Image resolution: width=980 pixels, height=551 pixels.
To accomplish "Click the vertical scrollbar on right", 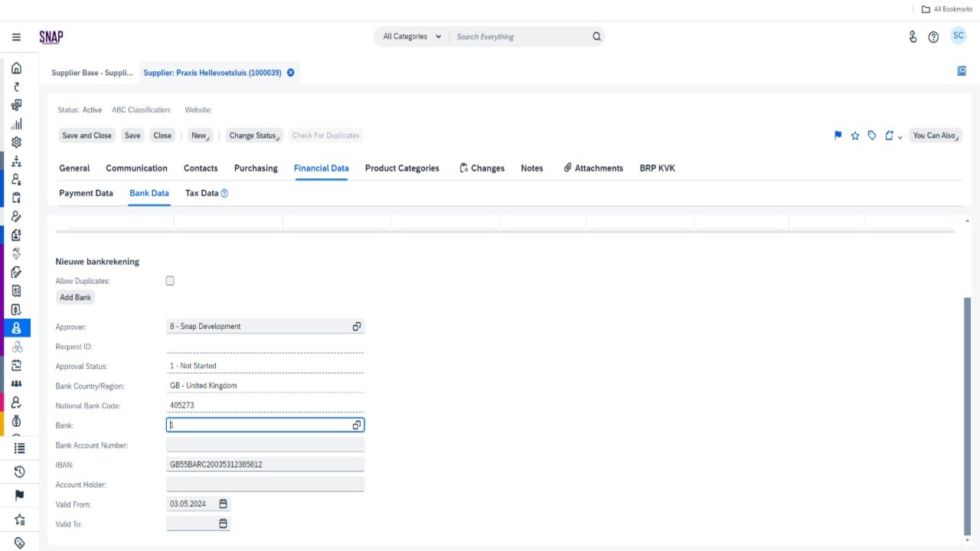I will tap(967, 413).
